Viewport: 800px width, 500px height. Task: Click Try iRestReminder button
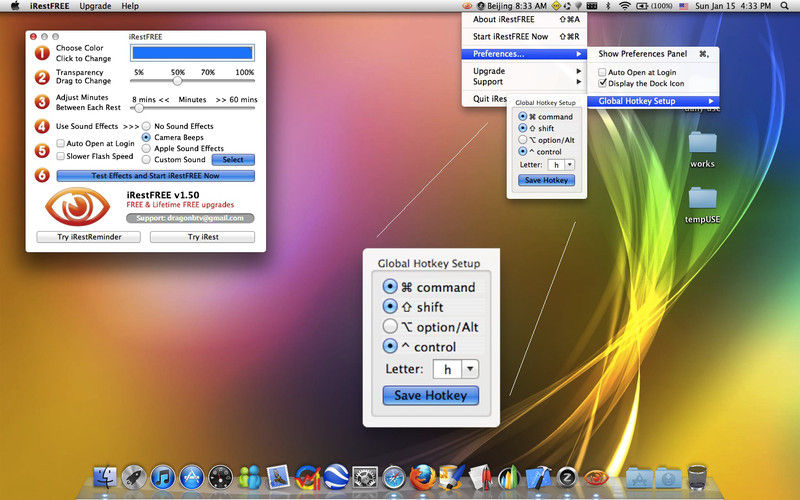89,237
